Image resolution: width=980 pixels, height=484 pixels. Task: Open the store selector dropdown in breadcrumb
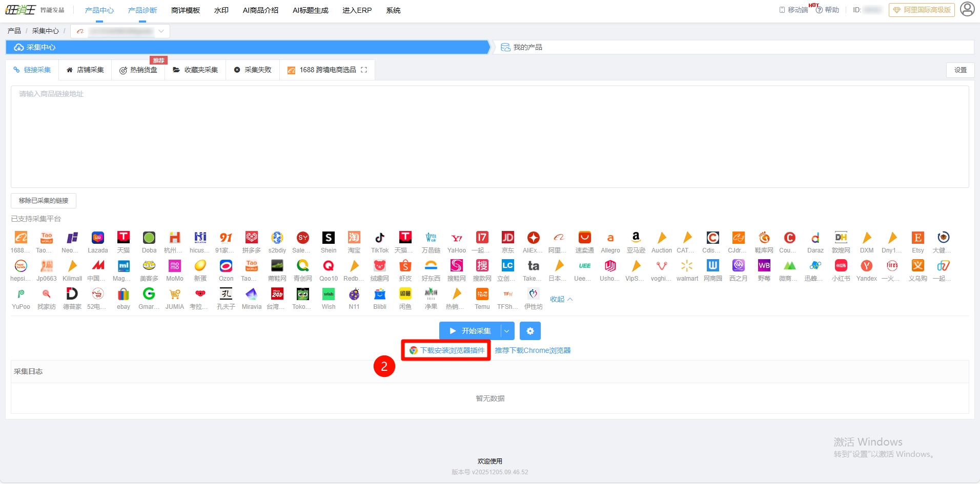point(120,31)
